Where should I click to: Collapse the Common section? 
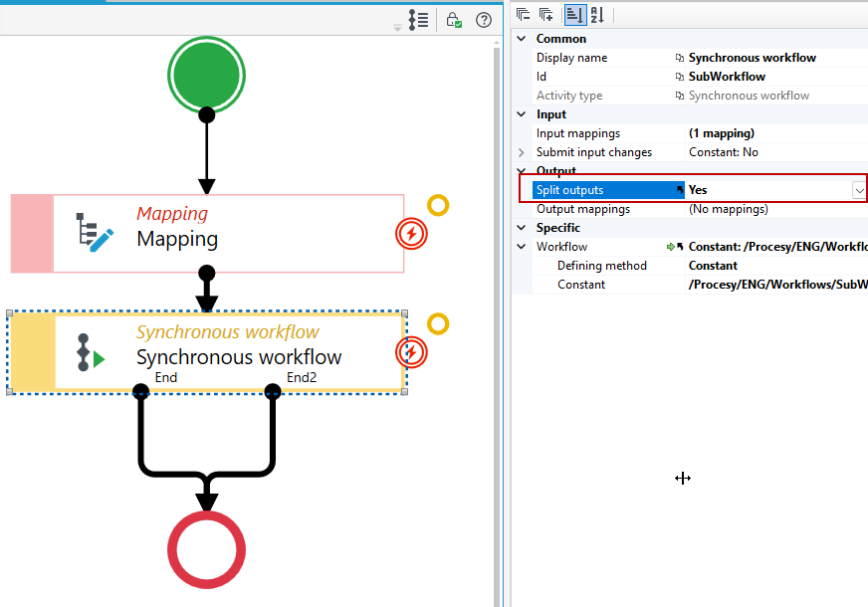[x=522, y=39]
